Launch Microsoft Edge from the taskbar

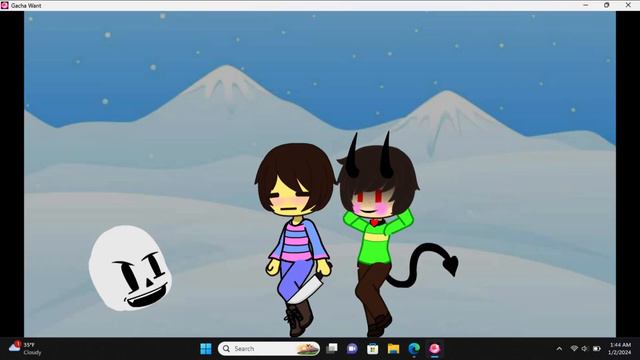(x=414, y=349)
